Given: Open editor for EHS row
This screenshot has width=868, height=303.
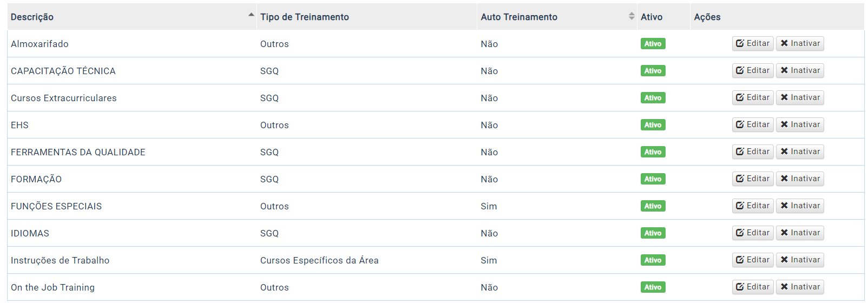Looking at the screenshot, I should [x=753, y=124].
